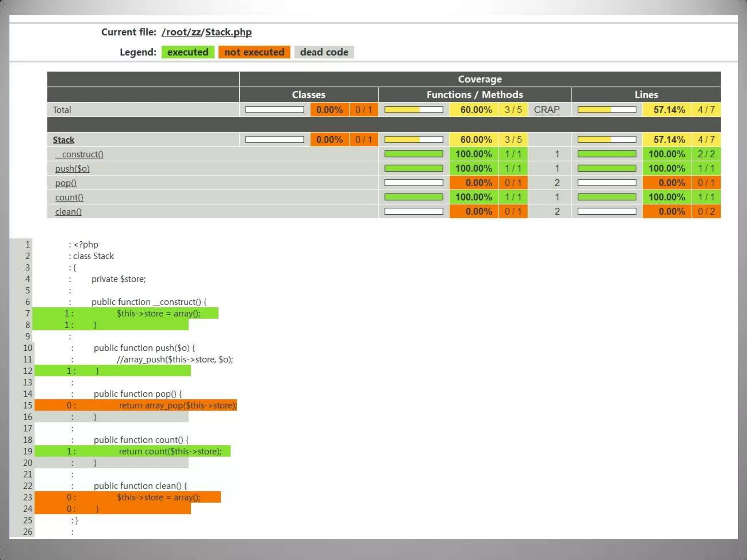The height and width of the screenshot is (560, 747).
Task: Go to the pop() method link
Action: [x=66, y=183]
